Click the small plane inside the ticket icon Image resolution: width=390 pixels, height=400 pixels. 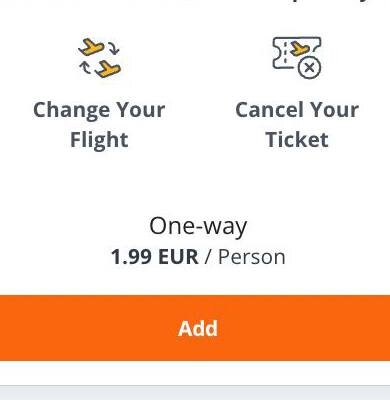299,49
